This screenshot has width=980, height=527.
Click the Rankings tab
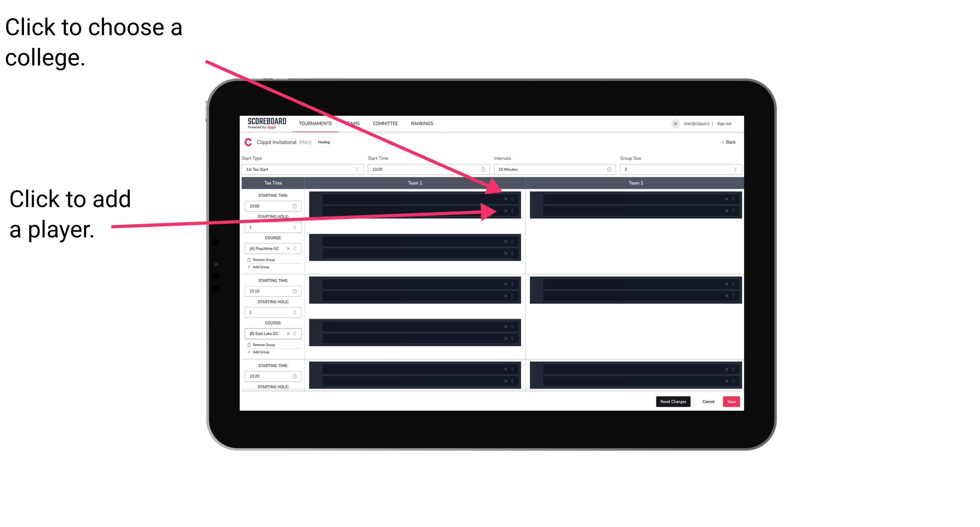coord(423,124)
